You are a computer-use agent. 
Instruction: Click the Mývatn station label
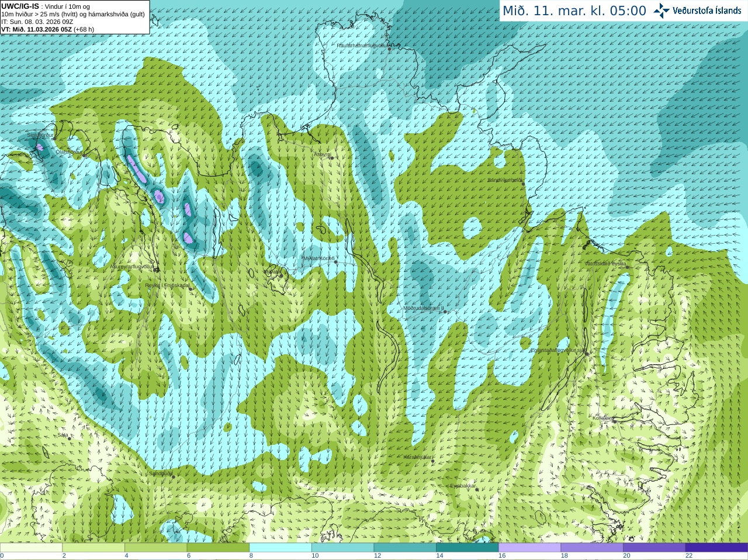(272, 272)
